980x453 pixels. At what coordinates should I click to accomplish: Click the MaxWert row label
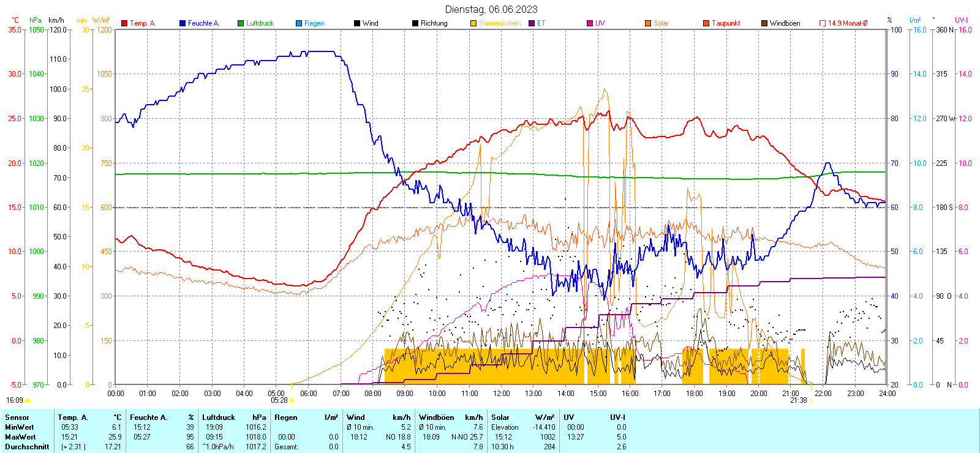click(x=20, y=437)
